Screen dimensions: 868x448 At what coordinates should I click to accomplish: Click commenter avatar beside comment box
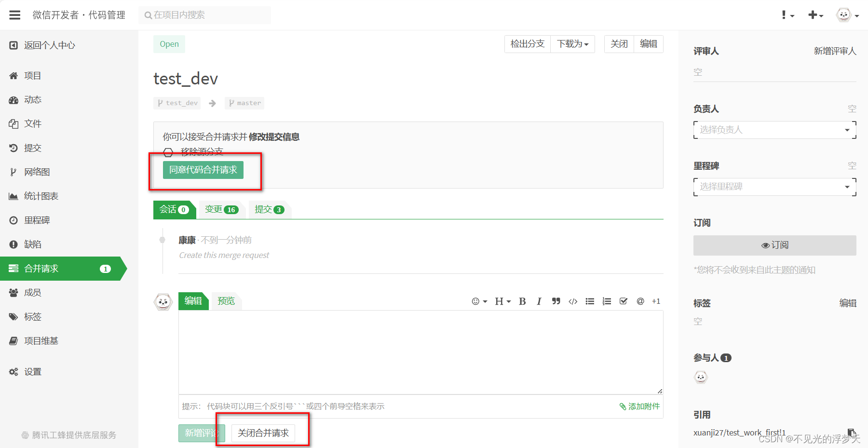coord(163,302)
